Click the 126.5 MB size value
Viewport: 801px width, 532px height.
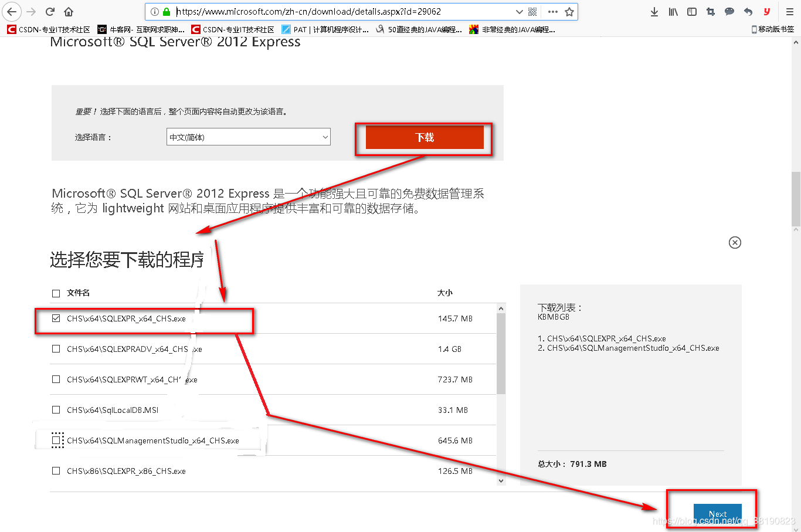455,471
